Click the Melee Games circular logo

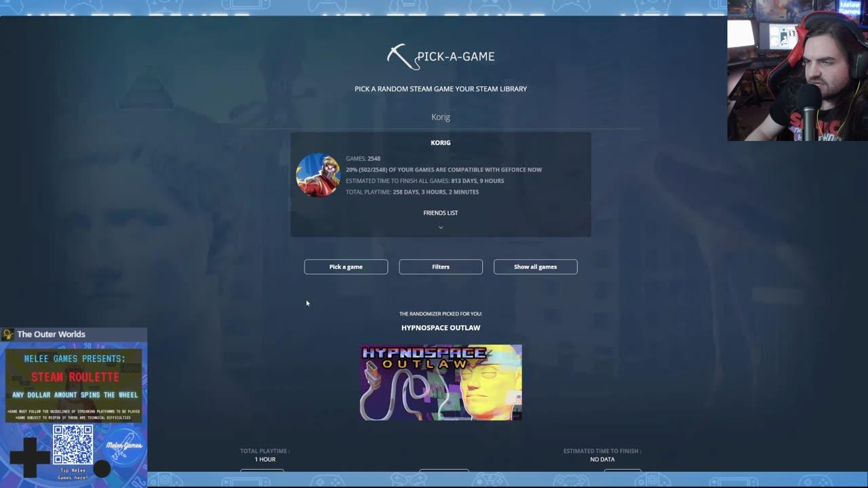coord(123,446)
